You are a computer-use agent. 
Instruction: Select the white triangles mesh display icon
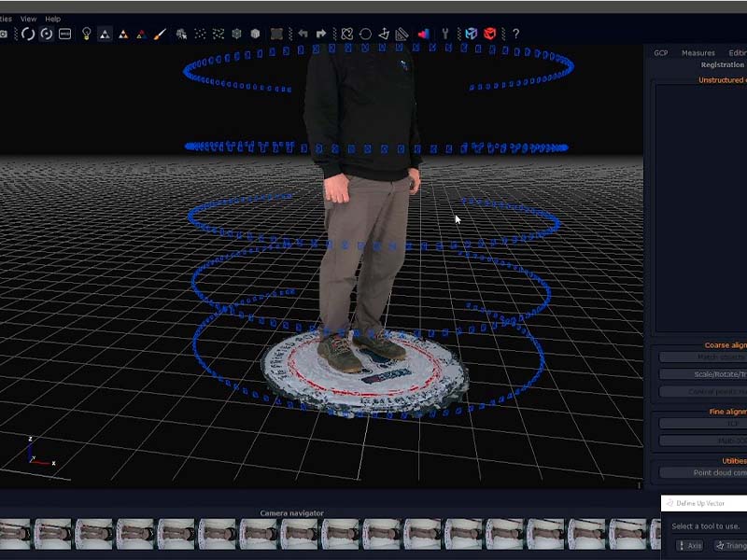click(x=105, y=34)
